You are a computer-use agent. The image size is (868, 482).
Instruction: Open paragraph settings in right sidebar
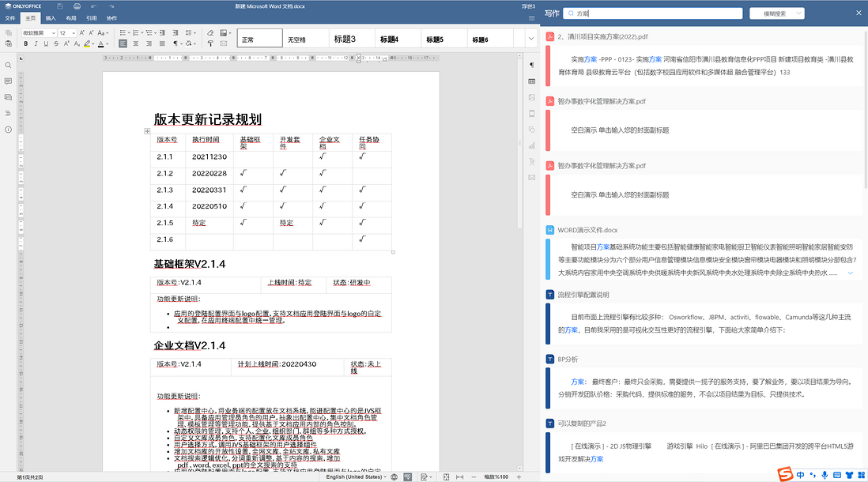[x=532, y=66]
